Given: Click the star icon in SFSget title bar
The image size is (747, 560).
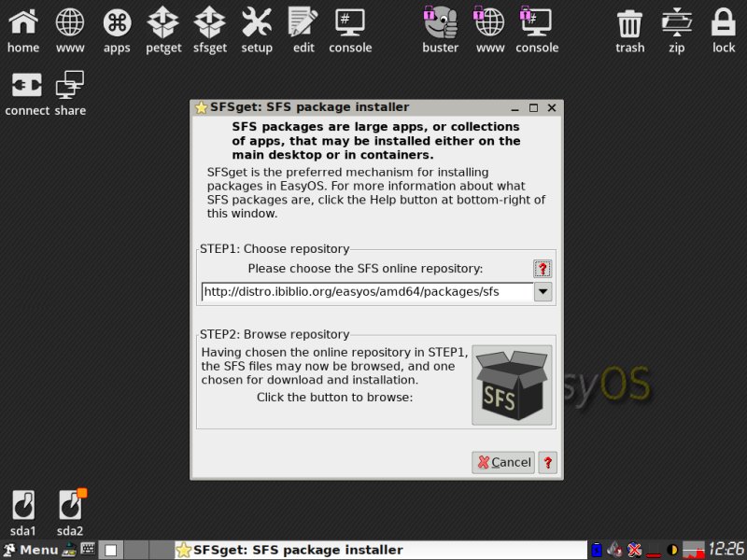Looking at the screenshot, I should pos(201,108).
